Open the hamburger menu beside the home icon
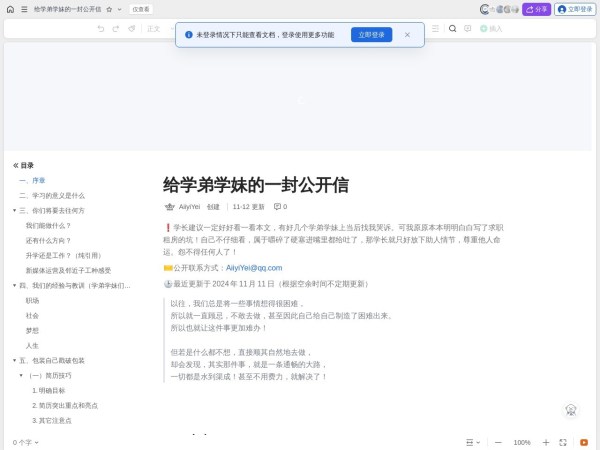This screenshot has height=450, width=600. click(x=24, y=9)
